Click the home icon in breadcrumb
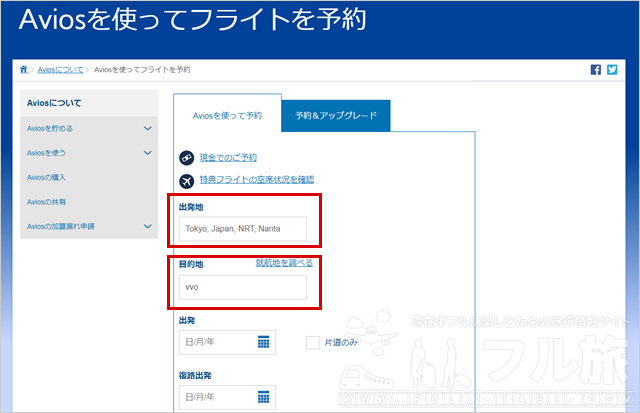This screenshot has width=640, height=413. 24,69
